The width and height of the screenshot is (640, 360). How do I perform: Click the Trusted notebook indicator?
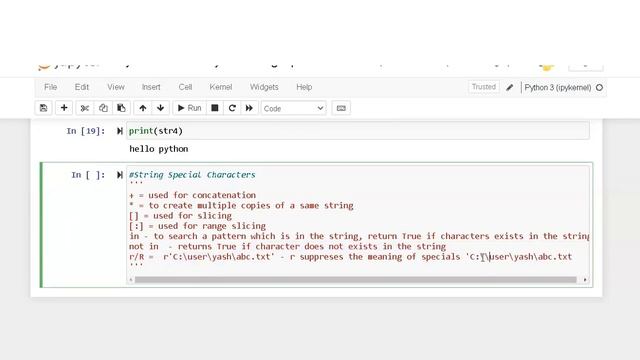click(484, 87)
